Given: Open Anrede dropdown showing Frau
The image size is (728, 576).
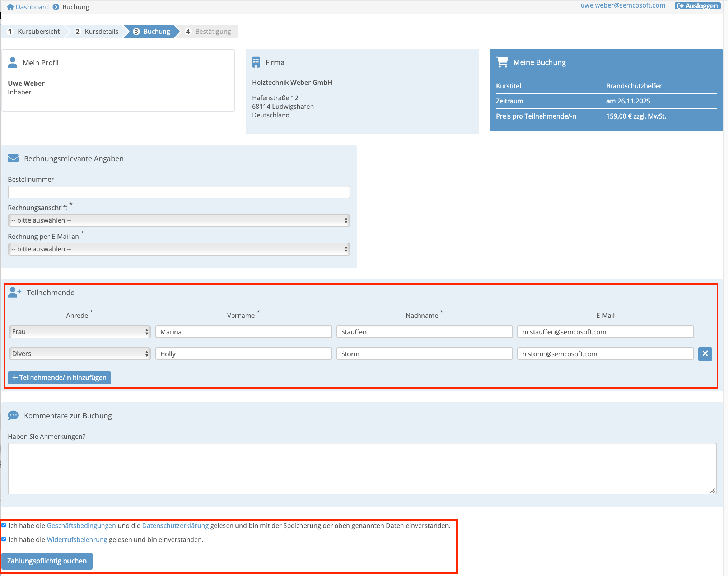Looking at the screenshot, I should [80, 332].
